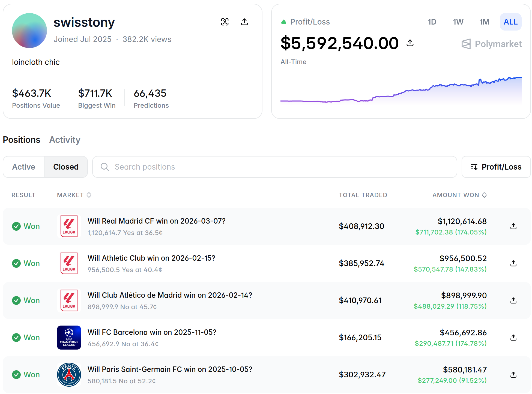Click the swisstony gradient avatar

pos(29,31)
